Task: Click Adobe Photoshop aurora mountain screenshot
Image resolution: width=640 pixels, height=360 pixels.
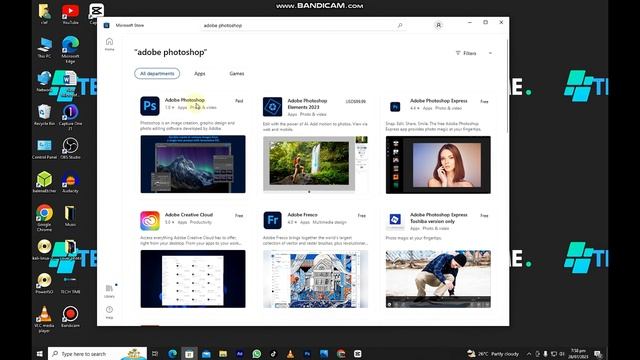Action: [193, 164]
